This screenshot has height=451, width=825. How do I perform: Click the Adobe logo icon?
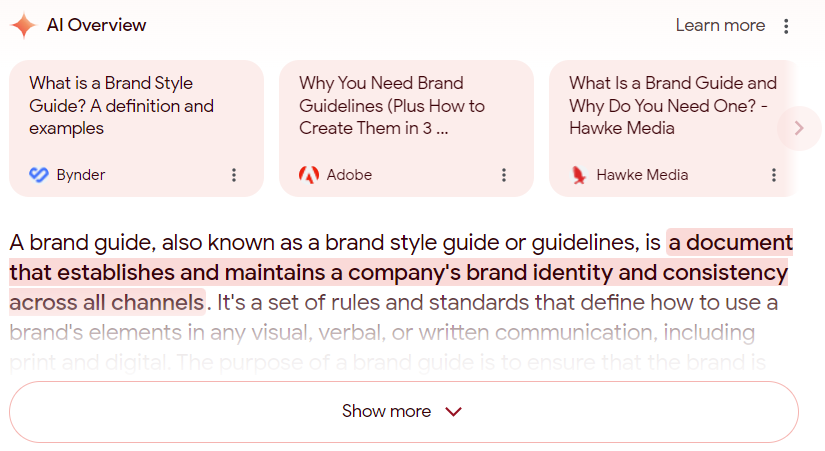click(x=309, y=175)
